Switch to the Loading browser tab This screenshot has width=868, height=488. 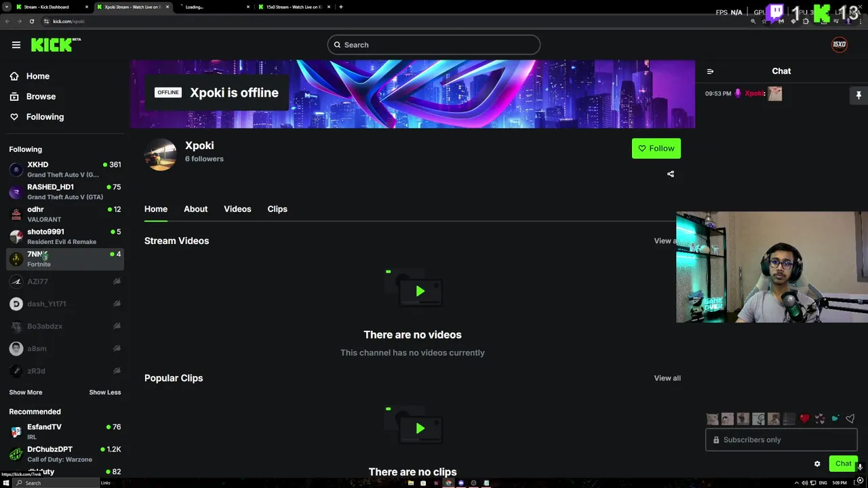[x=213, y=7]
